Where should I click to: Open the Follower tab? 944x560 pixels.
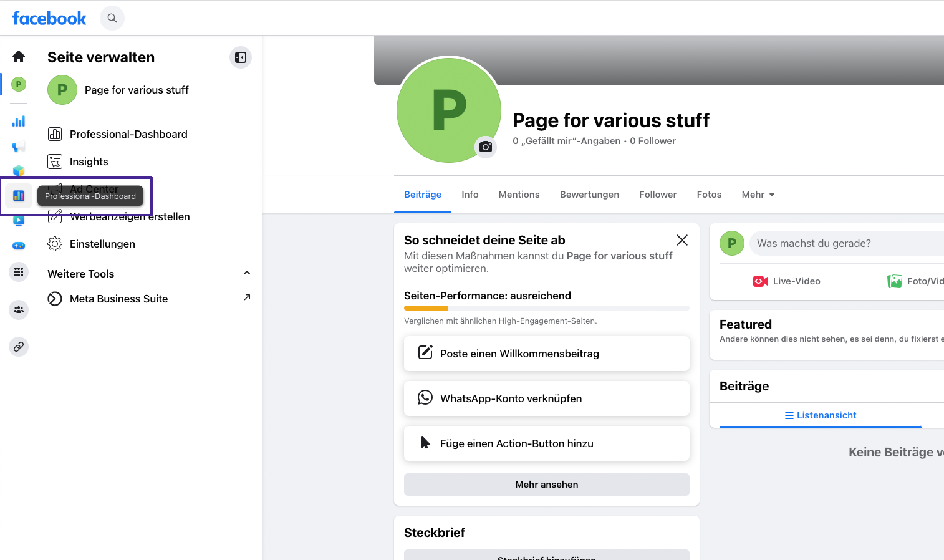[x=658, y=195]
